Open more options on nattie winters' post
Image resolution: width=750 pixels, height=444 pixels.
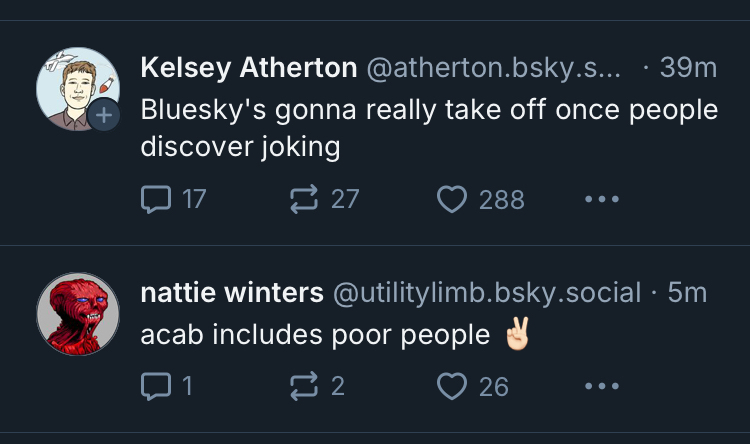pyautogui.click(x=601, y=385)
